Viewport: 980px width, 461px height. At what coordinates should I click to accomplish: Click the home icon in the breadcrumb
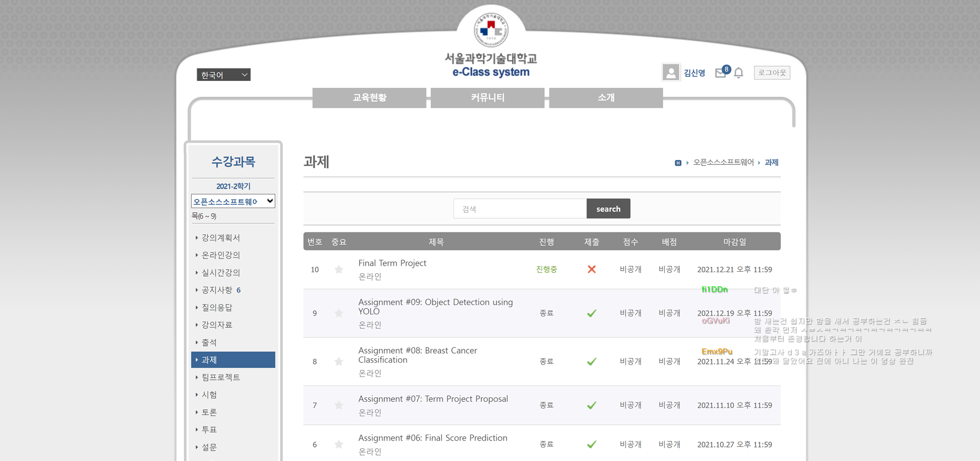(678, 162)
